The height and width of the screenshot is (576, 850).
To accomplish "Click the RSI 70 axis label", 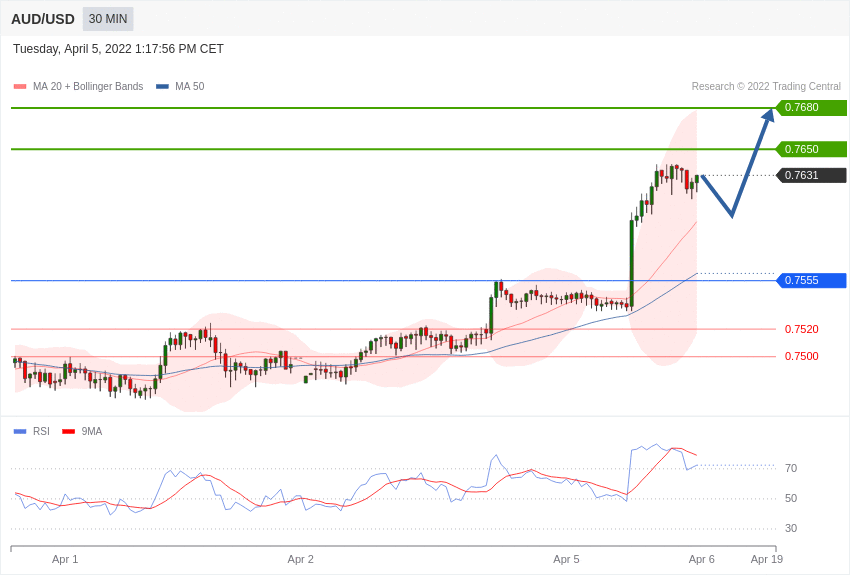I will 791,468.
